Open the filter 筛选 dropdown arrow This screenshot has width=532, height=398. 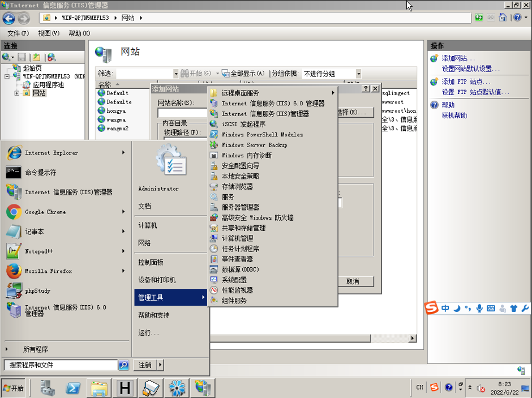[x=176, y=73]
